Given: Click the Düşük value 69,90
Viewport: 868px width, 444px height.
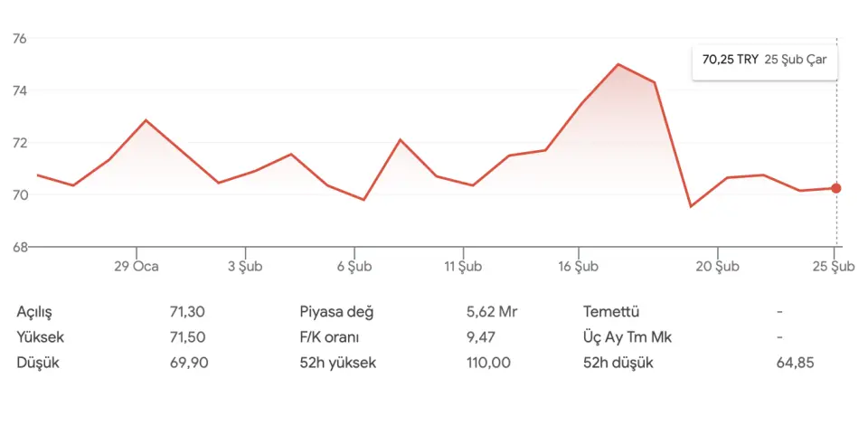Looking at the screenshot, I should pyautogui.click(x=187, y=363).
